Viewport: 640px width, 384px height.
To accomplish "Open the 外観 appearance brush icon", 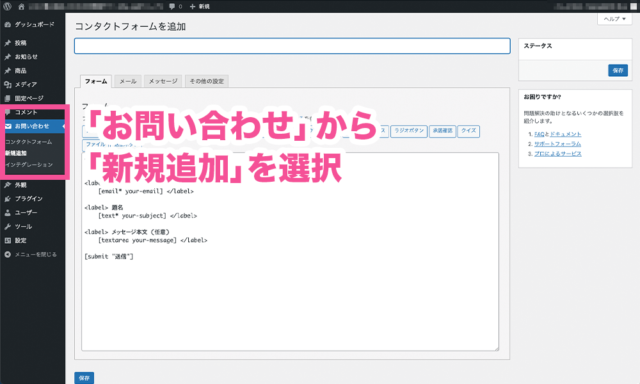I will pyautogui.click(x=7, y=185).
